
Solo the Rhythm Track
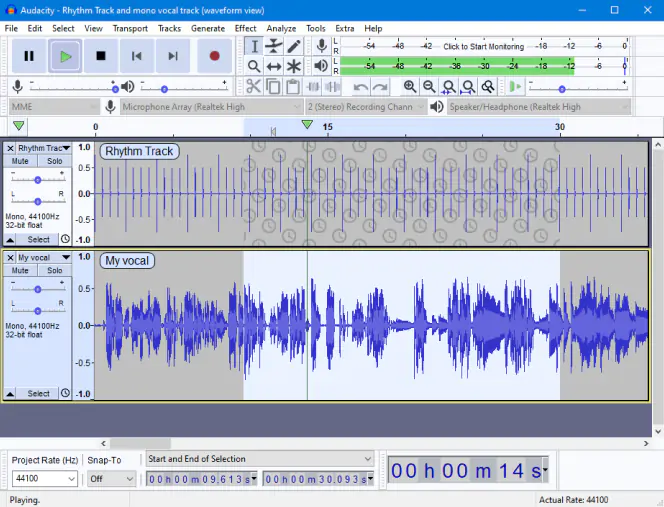tap(55, 161)
